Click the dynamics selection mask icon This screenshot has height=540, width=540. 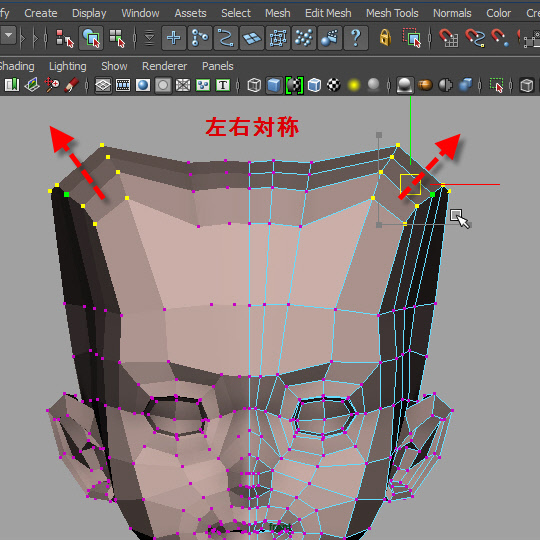point(304,38)
